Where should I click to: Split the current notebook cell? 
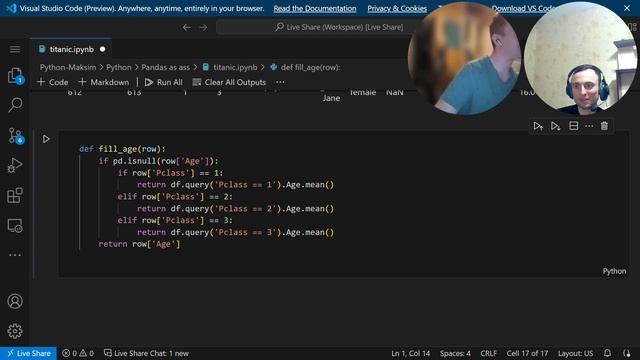tap(573, 126)
